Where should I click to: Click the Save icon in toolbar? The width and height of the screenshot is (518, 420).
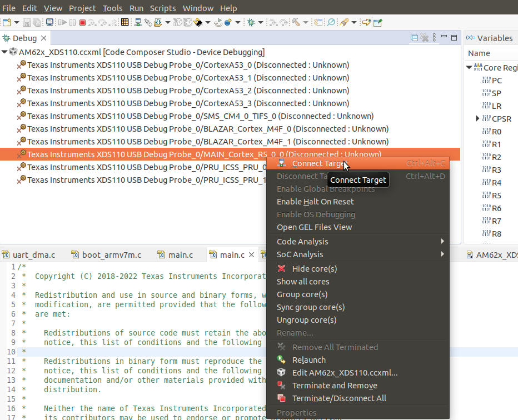(x=27, y=23)
